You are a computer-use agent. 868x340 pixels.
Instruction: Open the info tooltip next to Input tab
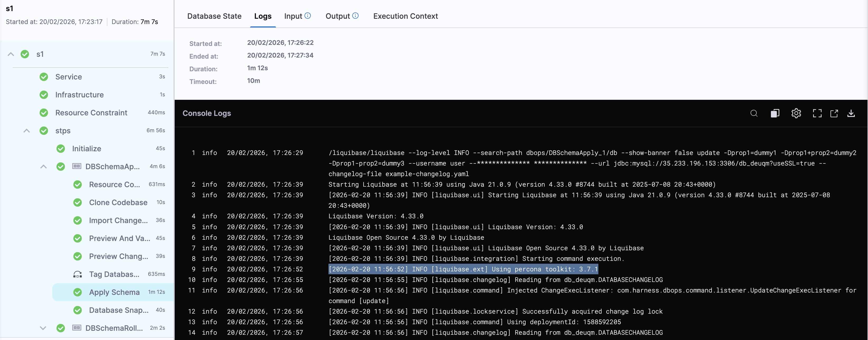click(308, 16)
